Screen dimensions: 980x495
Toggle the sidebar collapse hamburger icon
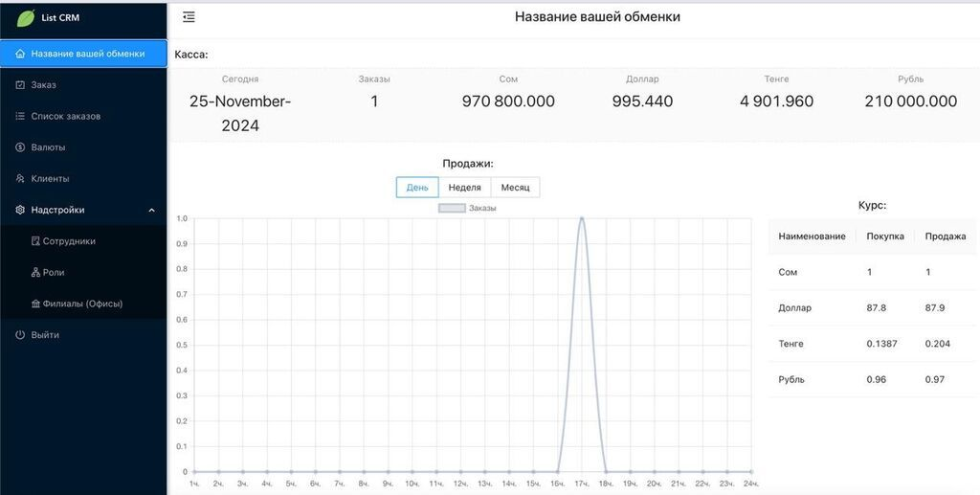tap(189, 17)
